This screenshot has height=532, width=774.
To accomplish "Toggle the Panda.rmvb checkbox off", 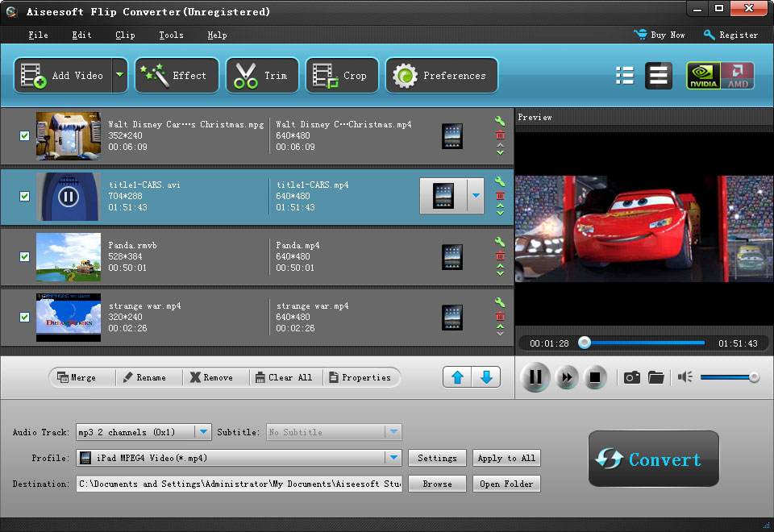I will (x=23, y=257).
